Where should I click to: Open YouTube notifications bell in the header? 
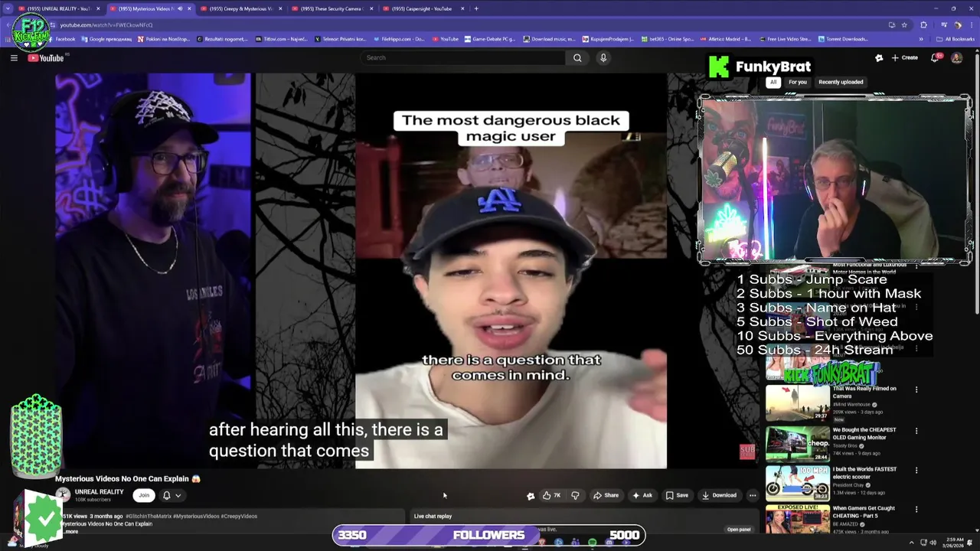click(x=936, y=57)
